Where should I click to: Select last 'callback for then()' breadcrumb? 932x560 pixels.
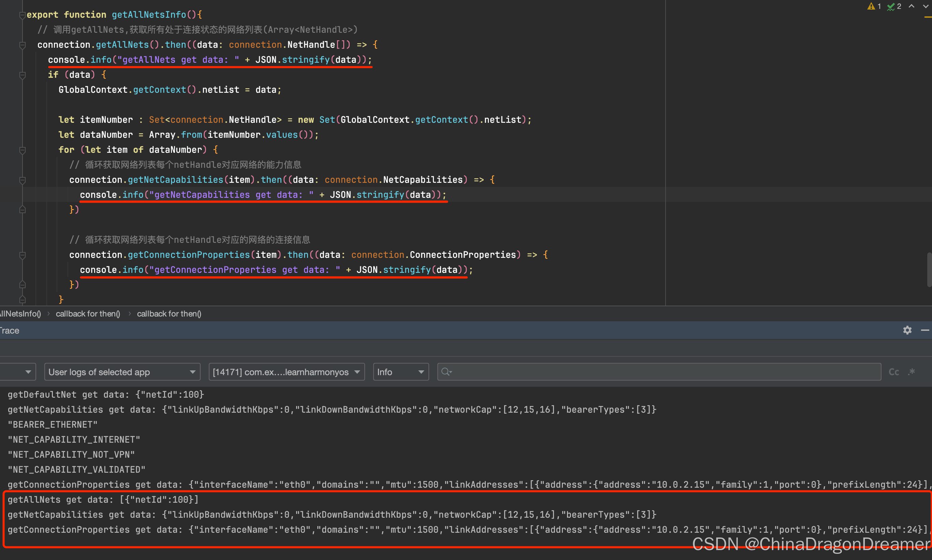(169, 313)
